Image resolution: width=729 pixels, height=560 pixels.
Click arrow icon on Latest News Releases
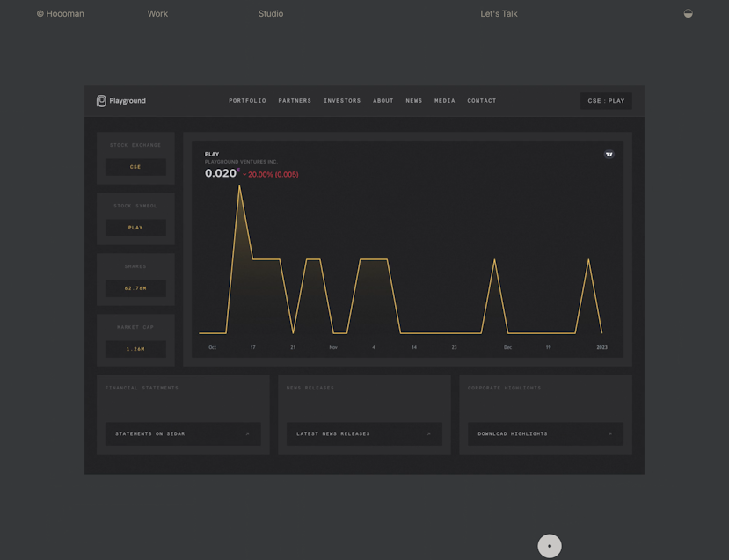[428, 434]
